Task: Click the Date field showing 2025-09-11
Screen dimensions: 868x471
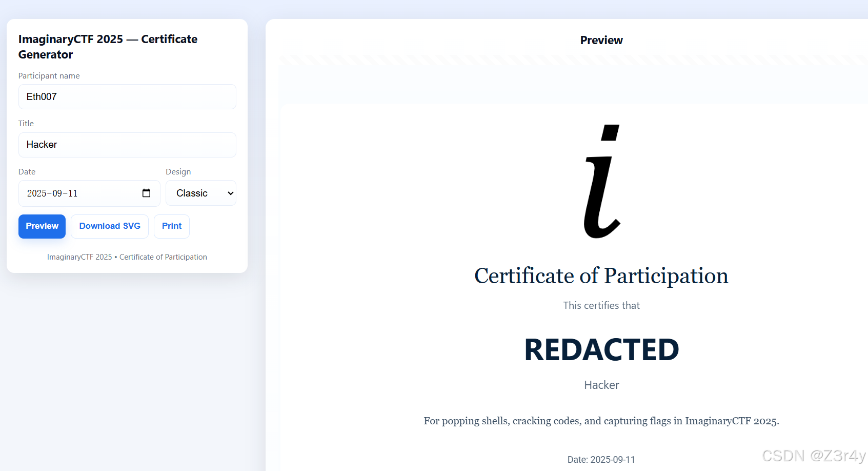Action: point(89,193)
